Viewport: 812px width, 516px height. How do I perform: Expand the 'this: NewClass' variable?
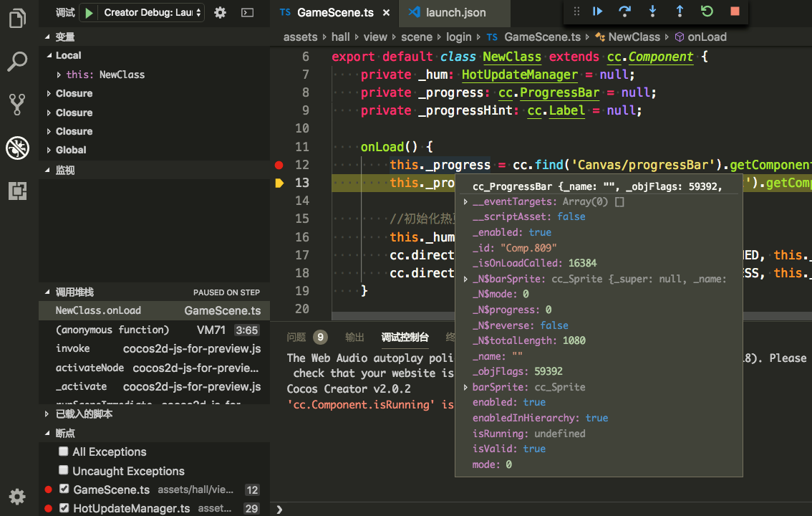click(x=59, y=75)
